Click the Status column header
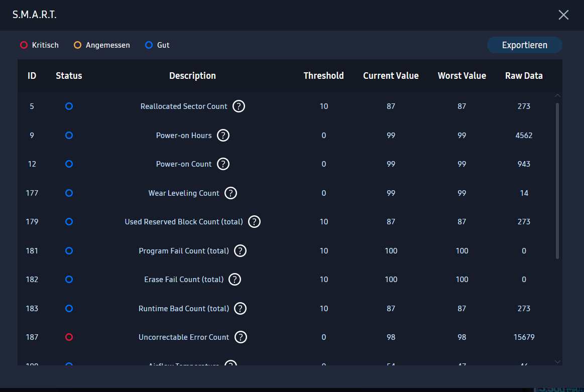 point(69,76)
